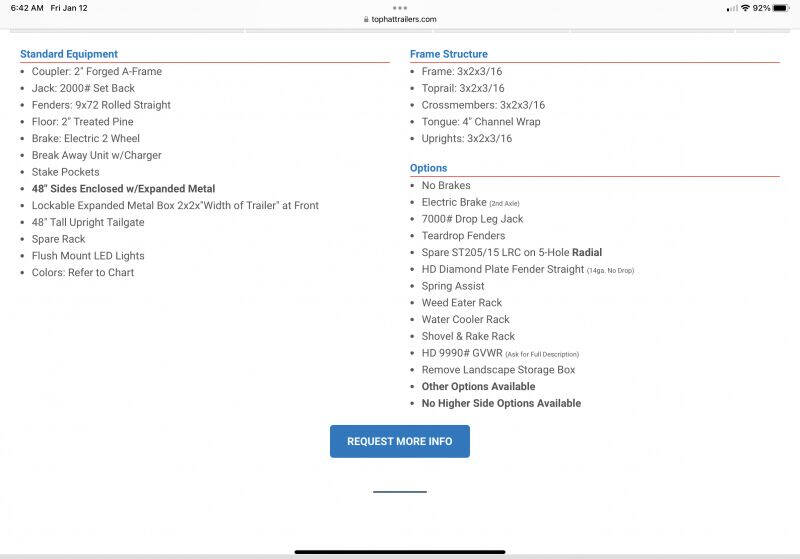Tap the battery status icon
Screen dimensions: 800x559
783,8
